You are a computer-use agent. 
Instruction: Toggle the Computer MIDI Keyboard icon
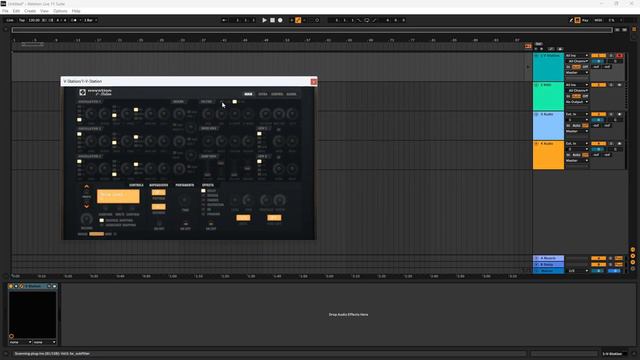578,20
